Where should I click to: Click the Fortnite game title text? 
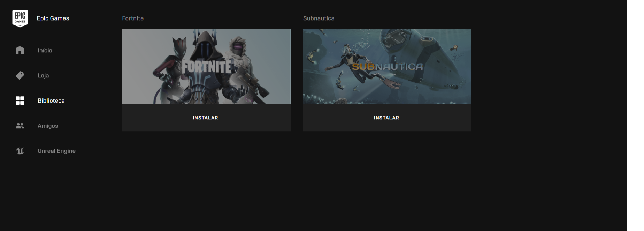(x=133, y=18)
